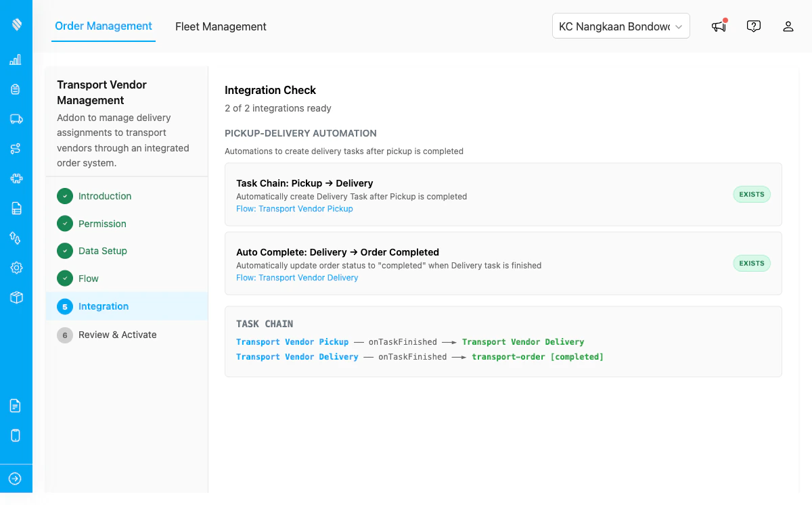Click the truck icon in the sidebar
Viewport: 812px width, 505px height.
(16, 119)
